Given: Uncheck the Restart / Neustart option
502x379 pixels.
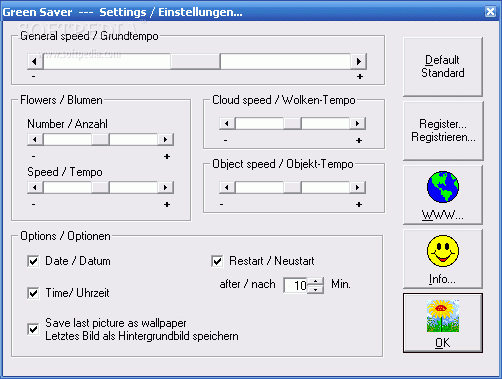Looking at the screenshot, I should tap(217, 261).
